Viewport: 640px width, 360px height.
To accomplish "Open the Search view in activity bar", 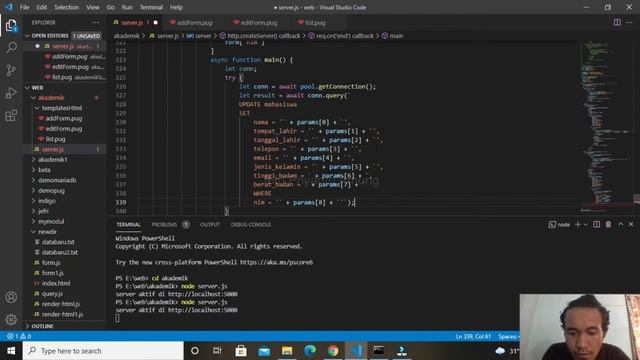I will pos(11,48).
